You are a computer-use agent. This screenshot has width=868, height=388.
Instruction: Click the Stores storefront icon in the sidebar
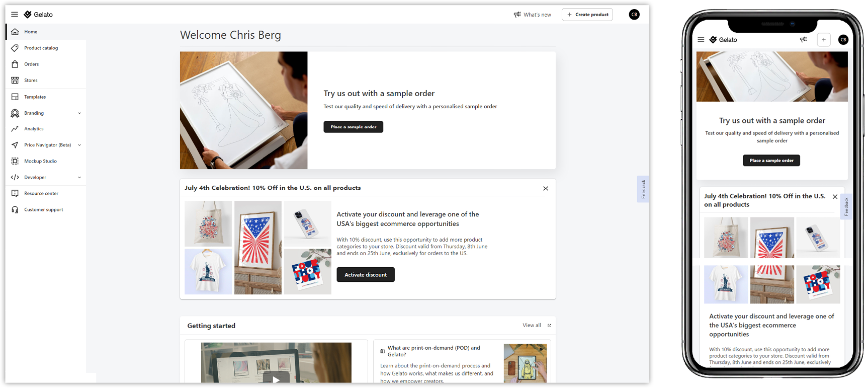pyautogui.click(x=15, y=80)
